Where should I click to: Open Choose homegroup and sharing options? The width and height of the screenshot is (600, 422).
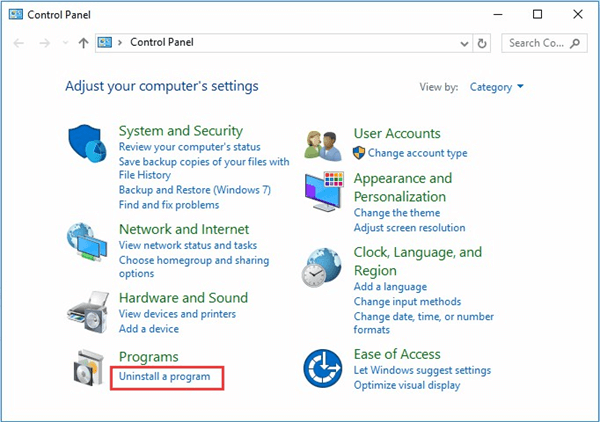[194, 267]
